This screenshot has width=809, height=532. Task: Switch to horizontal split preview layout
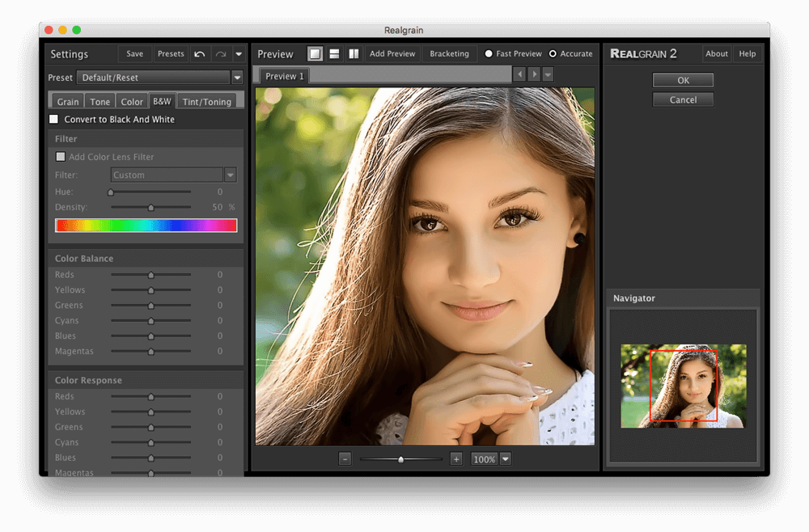click(334, 54)
